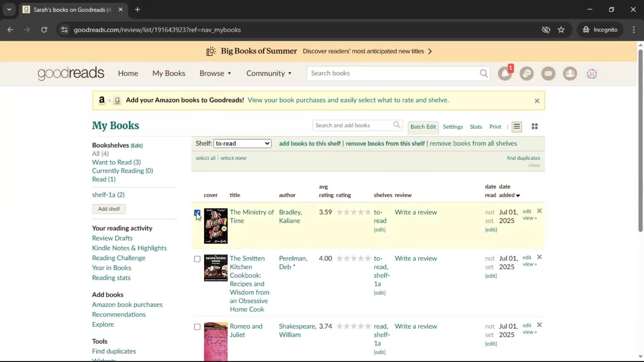Open a new browser tab

(x=138, y=10)
